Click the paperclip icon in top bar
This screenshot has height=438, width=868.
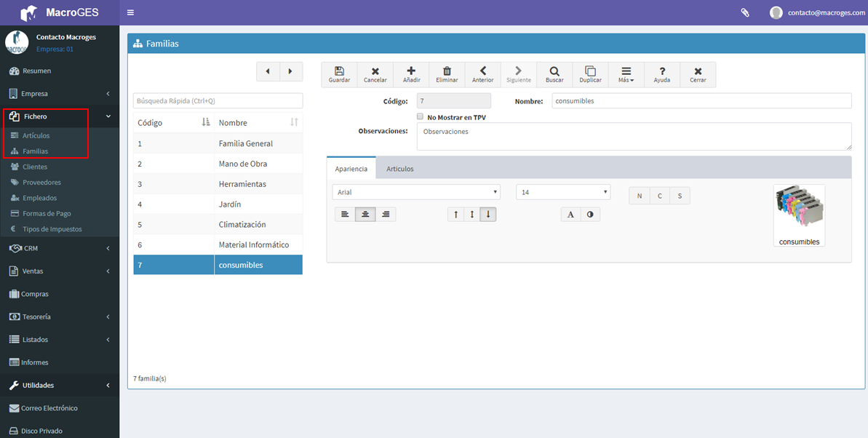(745, 12)
